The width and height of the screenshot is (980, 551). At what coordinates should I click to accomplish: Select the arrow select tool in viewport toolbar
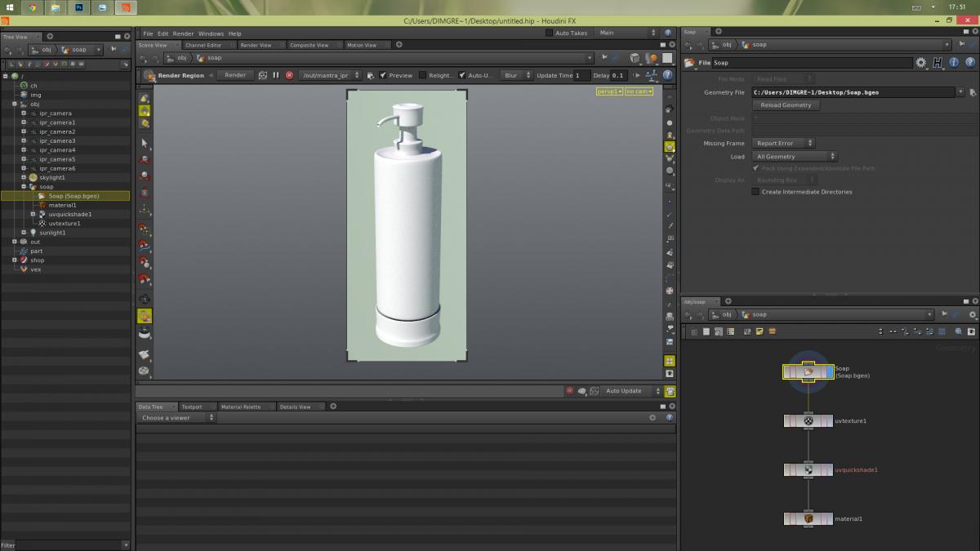click(145, 143)
